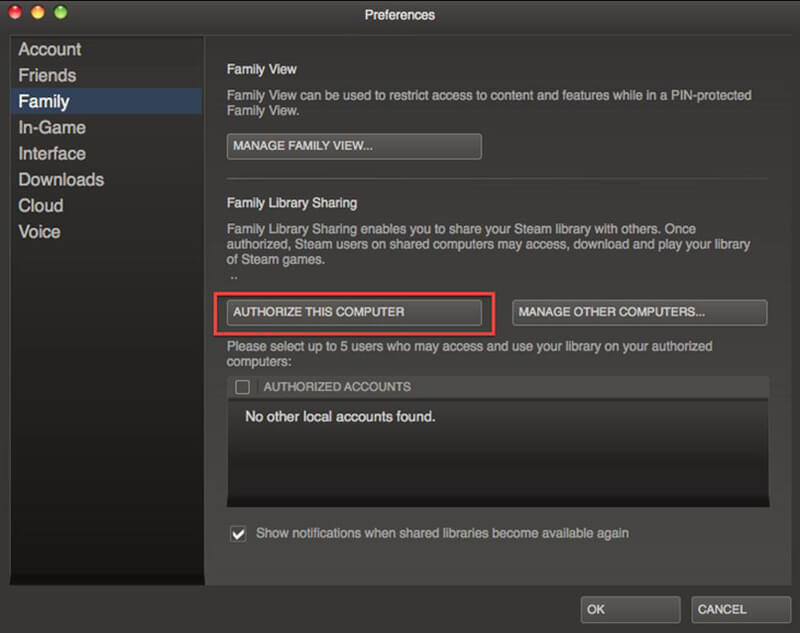Image resolution: width=800 pixels, height=633 pixels.
Task: Click 'No other local accounts found.' text
Action: [340, 417]
